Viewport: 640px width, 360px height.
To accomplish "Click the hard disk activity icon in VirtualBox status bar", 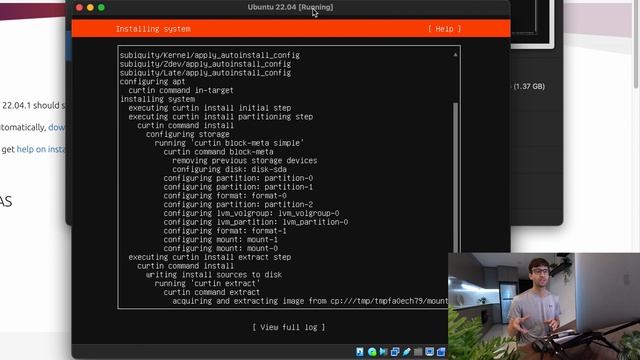I will [x=360, y=351].
